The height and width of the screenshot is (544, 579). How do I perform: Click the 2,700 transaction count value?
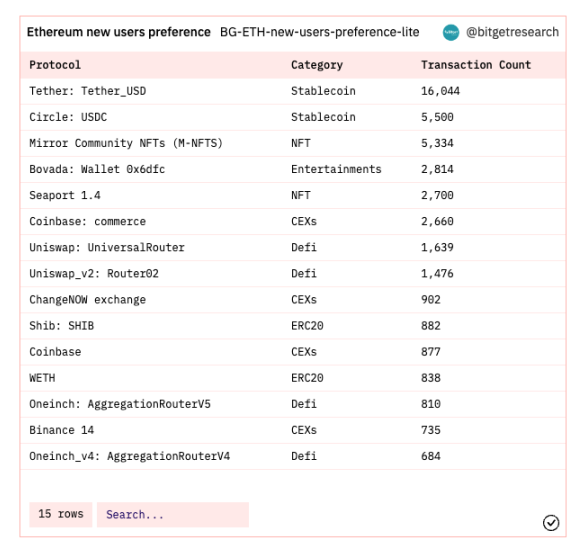437,195
